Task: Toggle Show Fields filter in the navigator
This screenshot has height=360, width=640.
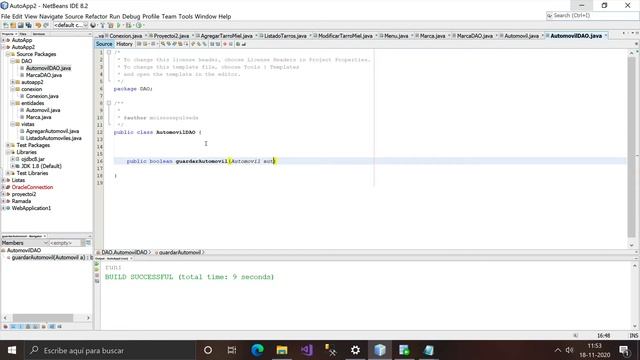Action: [x=13, y=327]
